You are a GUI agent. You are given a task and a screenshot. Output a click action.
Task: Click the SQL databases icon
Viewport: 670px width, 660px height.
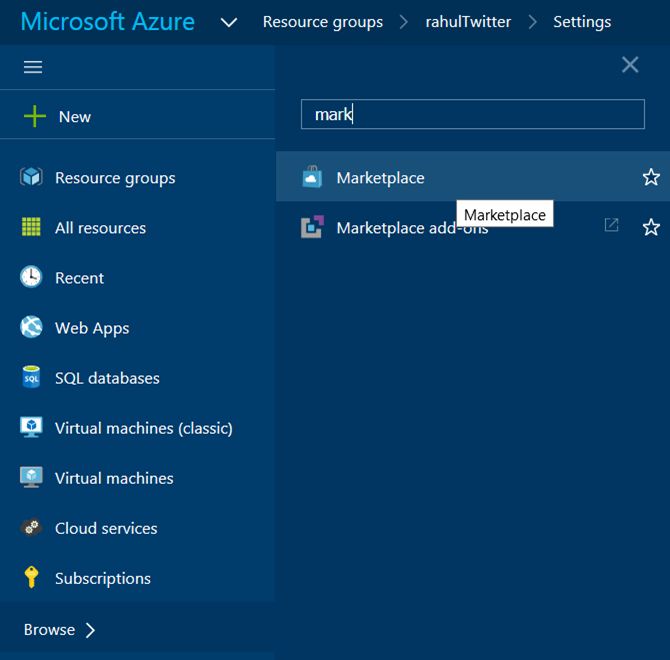[31, 377]
